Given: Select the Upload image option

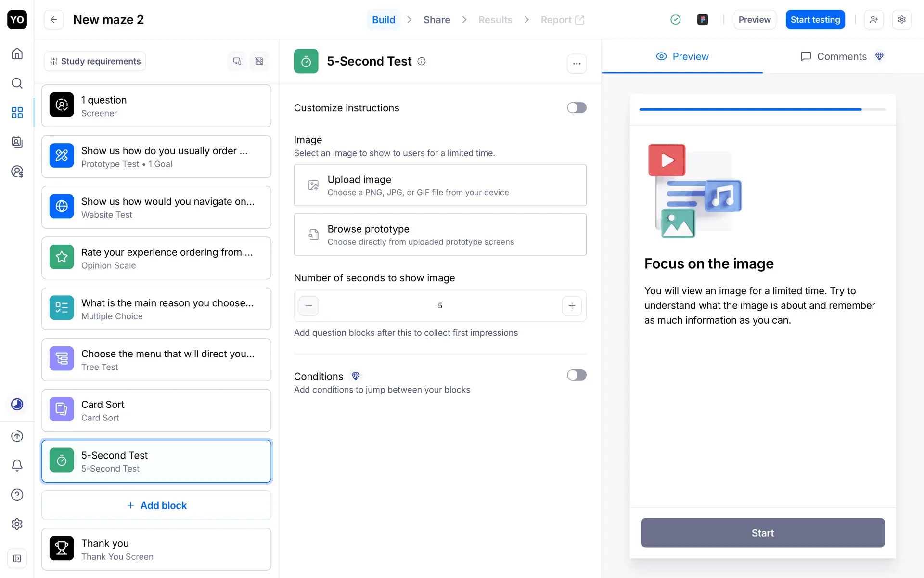Looking at the screenshot, I should (440, 185).
